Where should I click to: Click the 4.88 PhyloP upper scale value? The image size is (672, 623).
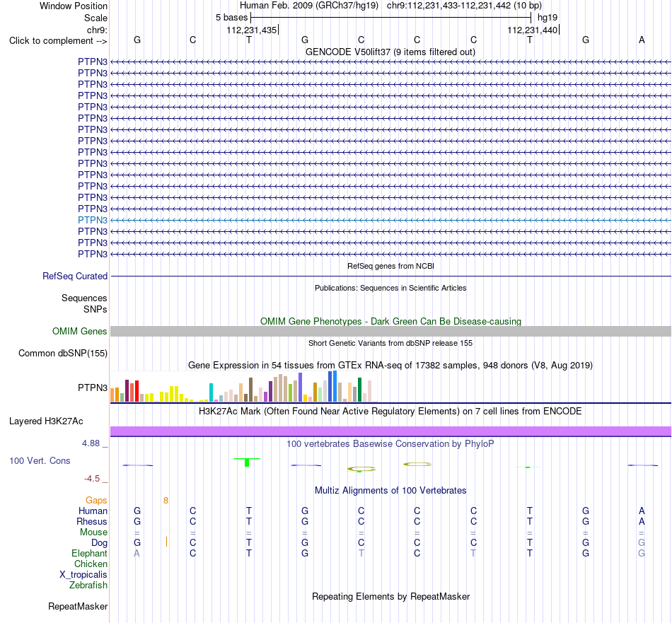[91, 443]
